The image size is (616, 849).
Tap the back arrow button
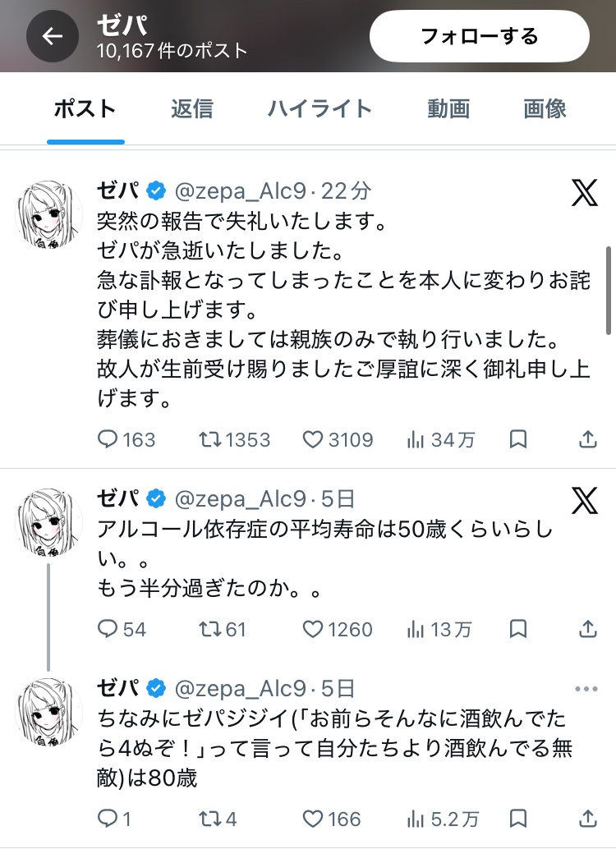53,36
